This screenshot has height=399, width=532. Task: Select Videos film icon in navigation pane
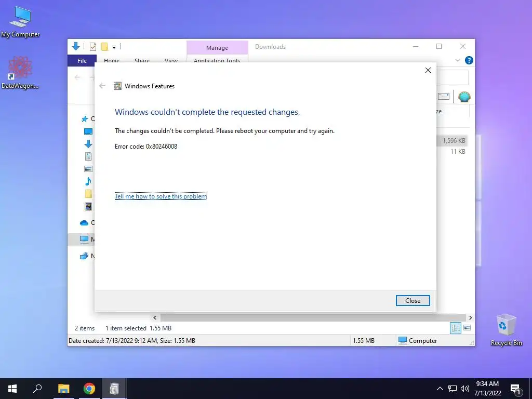point(88,206)
